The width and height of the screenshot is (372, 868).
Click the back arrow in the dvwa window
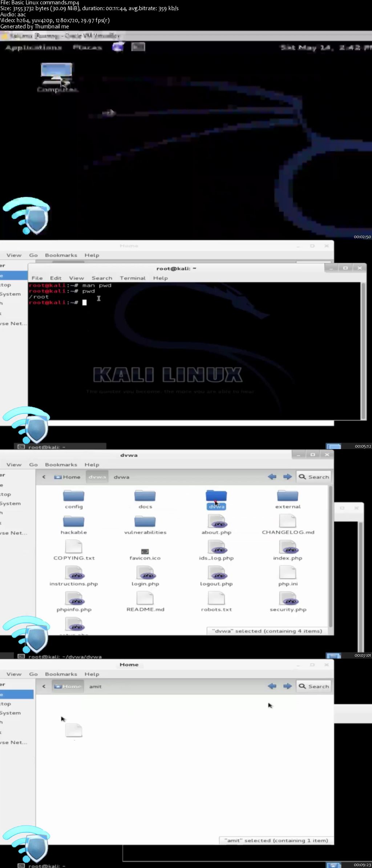(x=272, y=477)
